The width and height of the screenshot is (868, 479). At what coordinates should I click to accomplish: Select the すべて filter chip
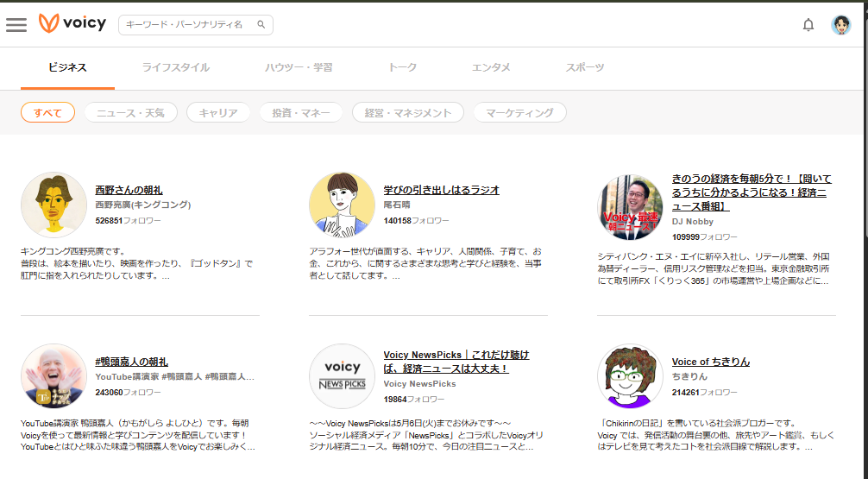pos(47,112)
